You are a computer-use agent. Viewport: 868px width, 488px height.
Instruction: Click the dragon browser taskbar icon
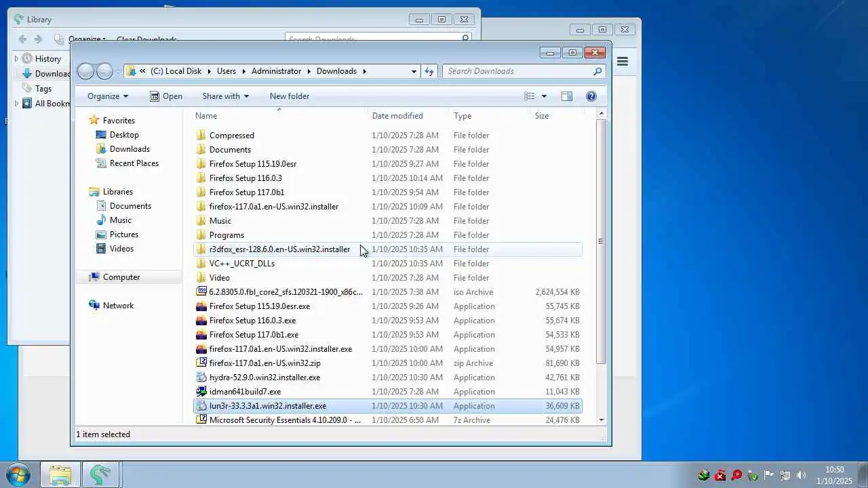(x=100, y=474)
